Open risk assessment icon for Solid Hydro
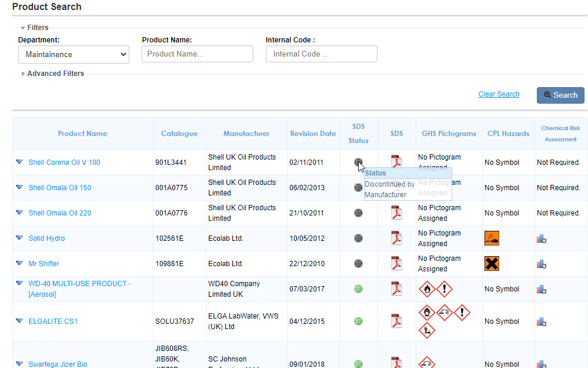This screenshot has width=588, height=368. point(541,239)
